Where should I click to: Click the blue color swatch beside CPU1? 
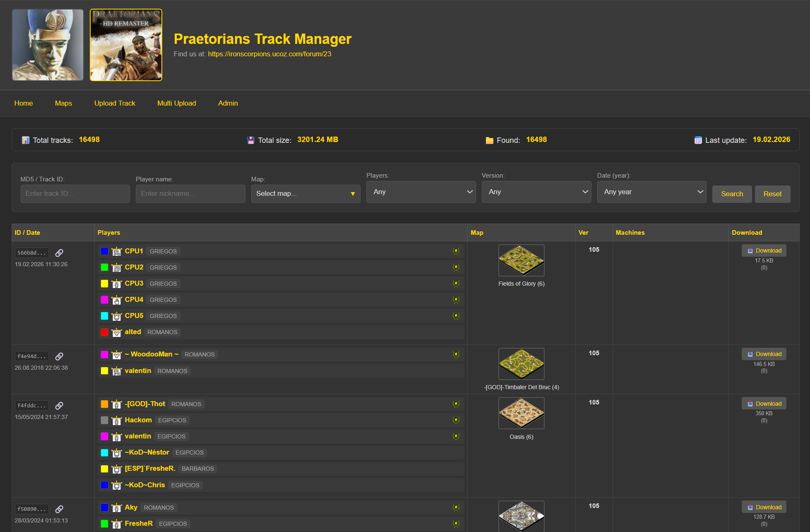pos(104,251)
